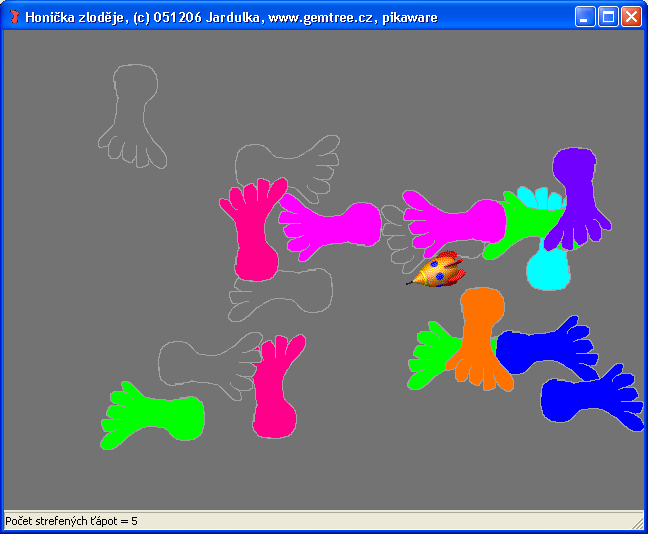Click the blue footprint touching the orange one
This screenshot has height=534, width=648.
545,348
